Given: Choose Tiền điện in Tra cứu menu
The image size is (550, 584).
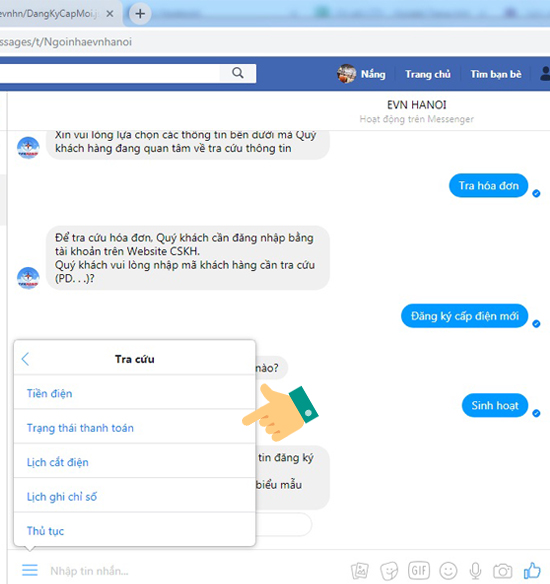Looking at the screenshot, I should (134, 393).
